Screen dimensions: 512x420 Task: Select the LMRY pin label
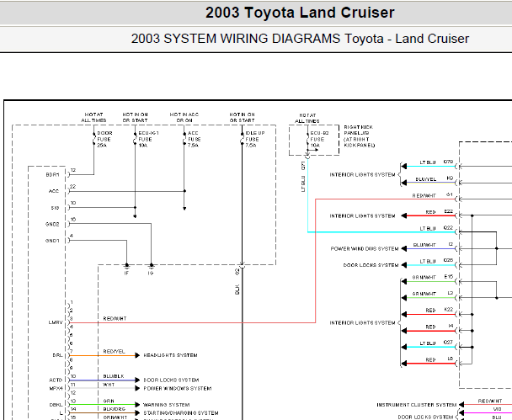point(56,322)
